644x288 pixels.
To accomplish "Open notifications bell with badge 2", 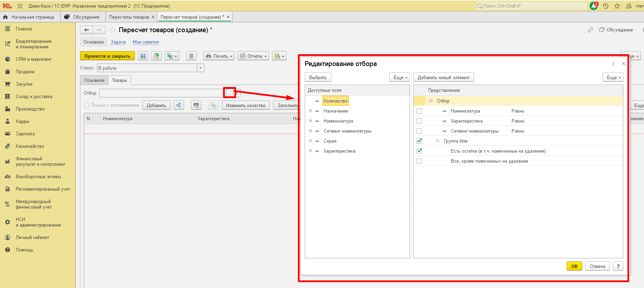I will [594, 6].
